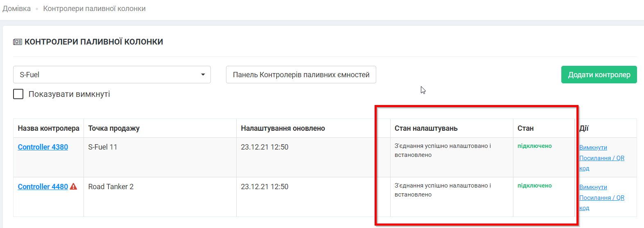Viewport: 644px width, 228px height.
Task: Open the S-Fuel dropdown selector
Action: [x=112, y=75]
